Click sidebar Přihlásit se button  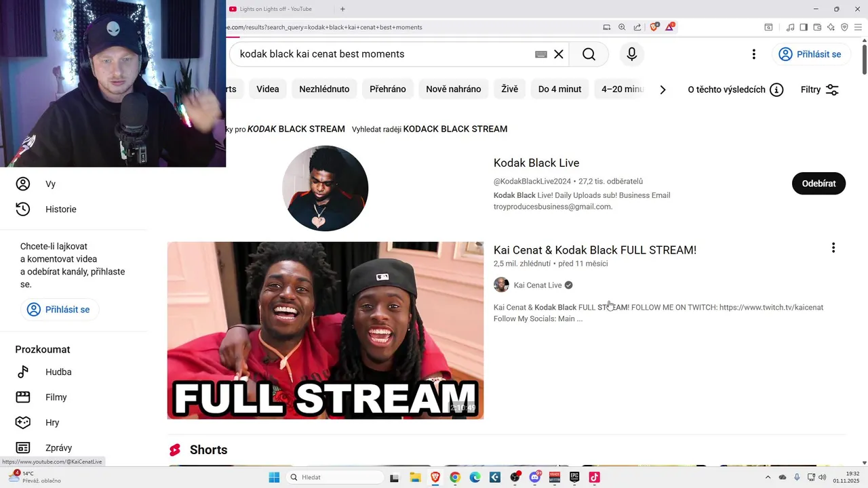pyautogui.click(x=59, y=310)
